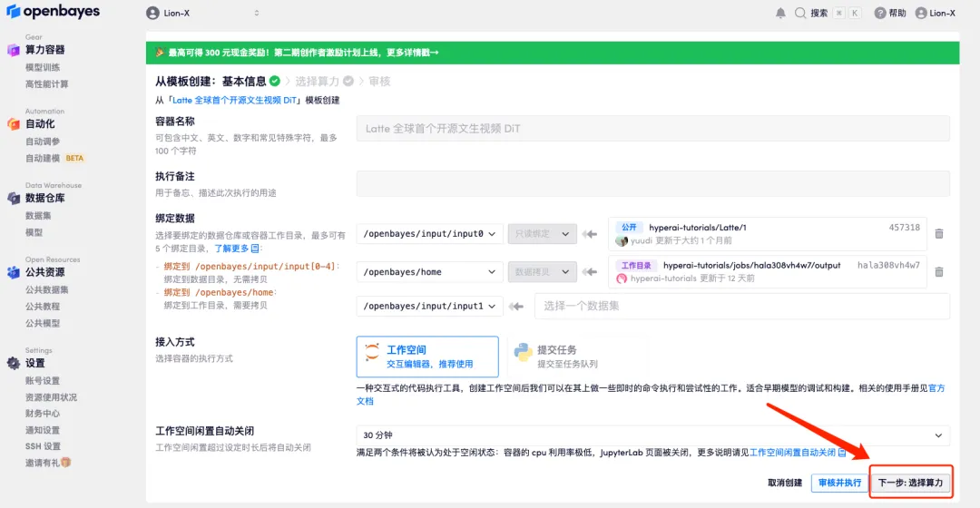The image size is (980, 508).
Task: Select 工作空间 access mode
Action: click(x=427, y=357)
